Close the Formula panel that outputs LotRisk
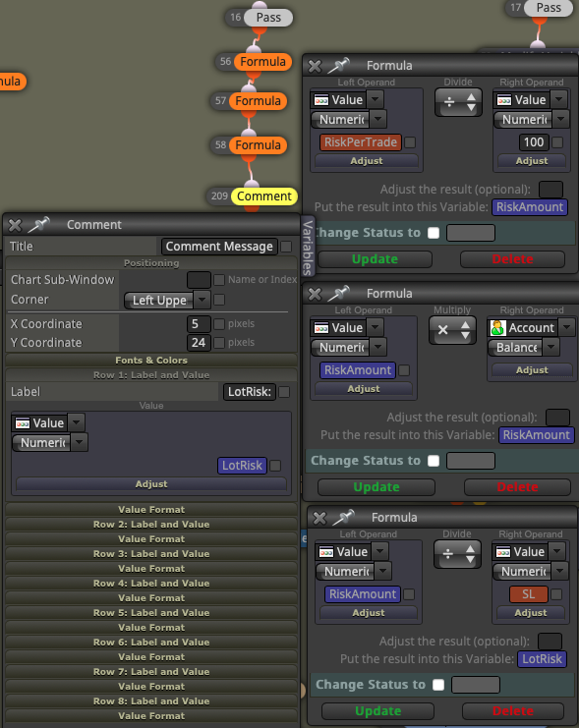579x728 pixels. click(x=319, y=518)
